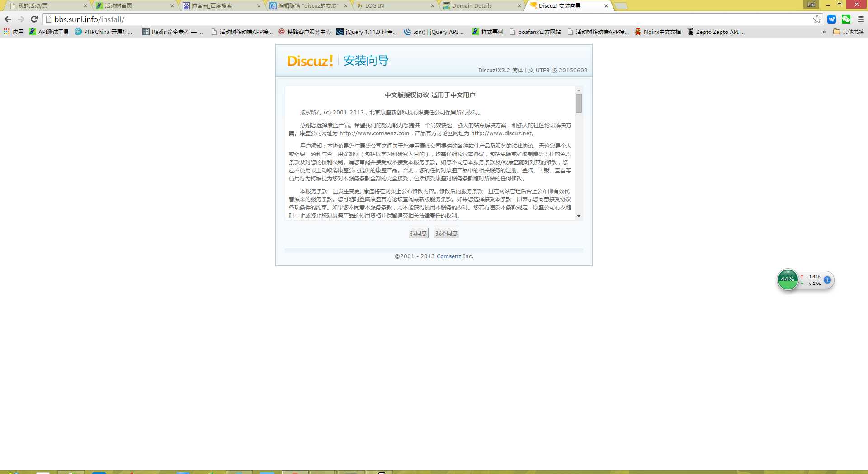This screenshot has width=868, height=474.
Task: Close the Domain Details tab
Action: coord(519,6)
